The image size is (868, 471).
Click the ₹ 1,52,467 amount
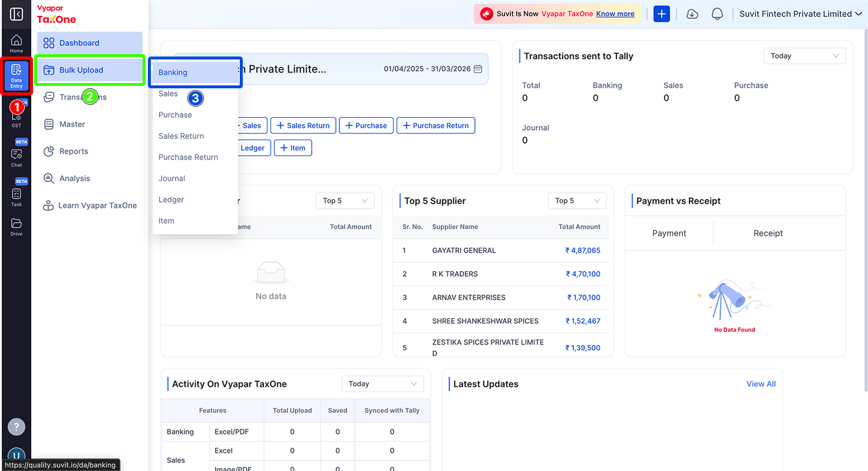coord(583,321)
